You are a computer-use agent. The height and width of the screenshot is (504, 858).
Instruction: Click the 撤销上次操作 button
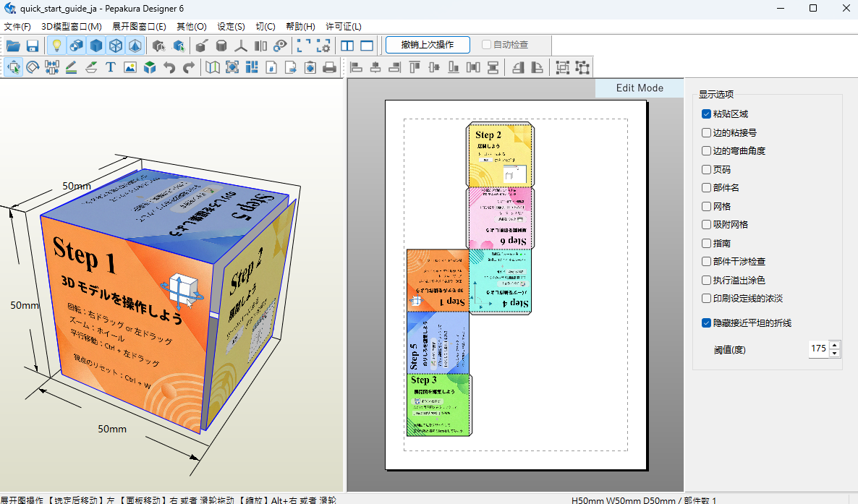[x=428, y=45]
